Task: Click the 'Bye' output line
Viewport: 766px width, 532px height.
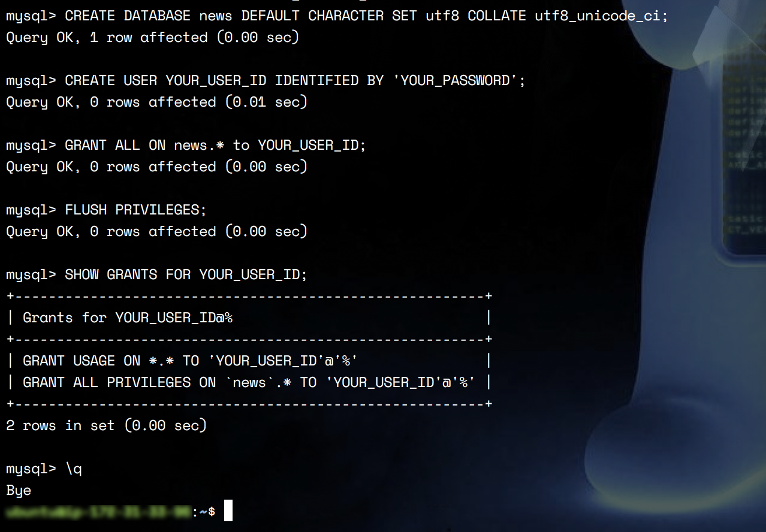Action: tap(19, 491)
